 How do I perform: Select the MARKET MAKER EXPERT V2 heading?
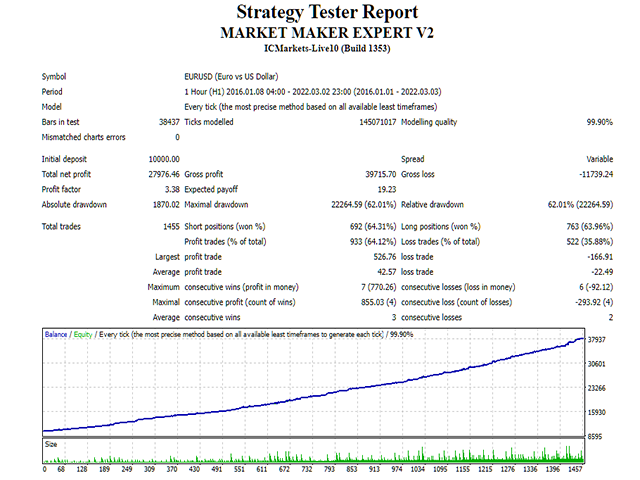coord(327,33)
